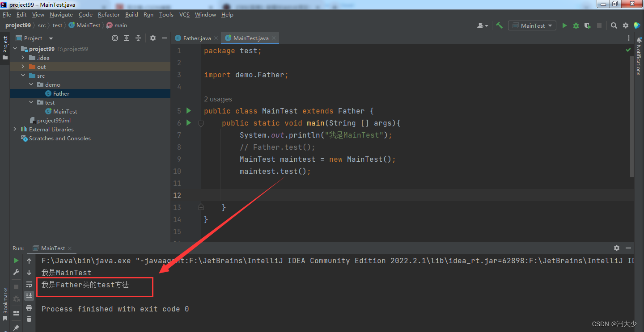This screenshot has width=644, height=332.
Task: Click the grey Stop button in top toolbar
Action: 599,25
